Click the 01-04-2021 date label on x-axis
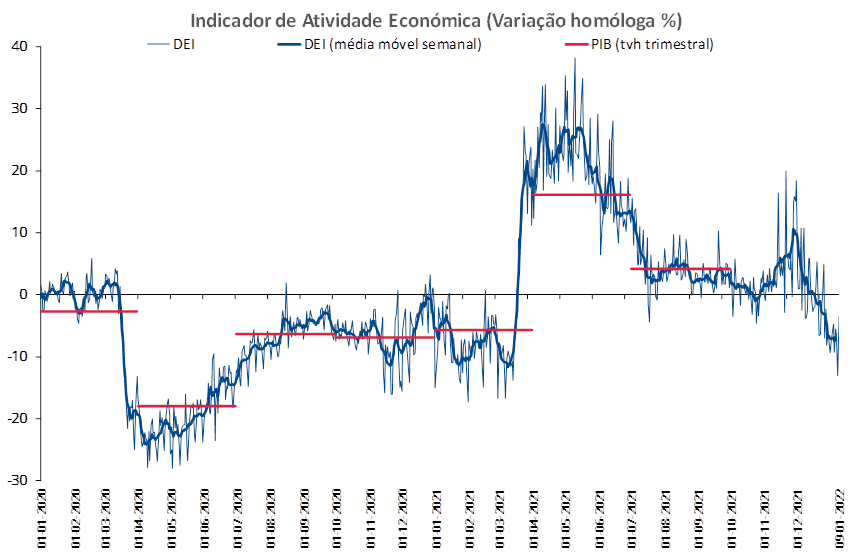 tap(534, 520)
